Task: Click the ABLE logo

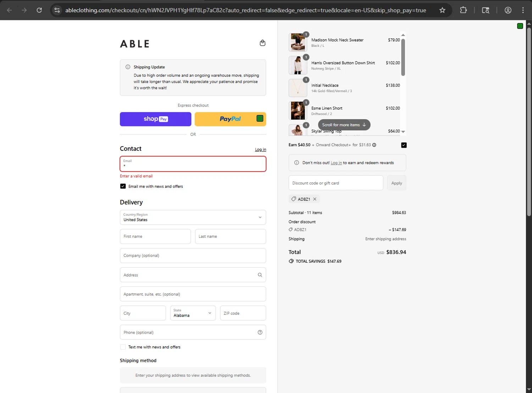Action: [x=135, y=44]
